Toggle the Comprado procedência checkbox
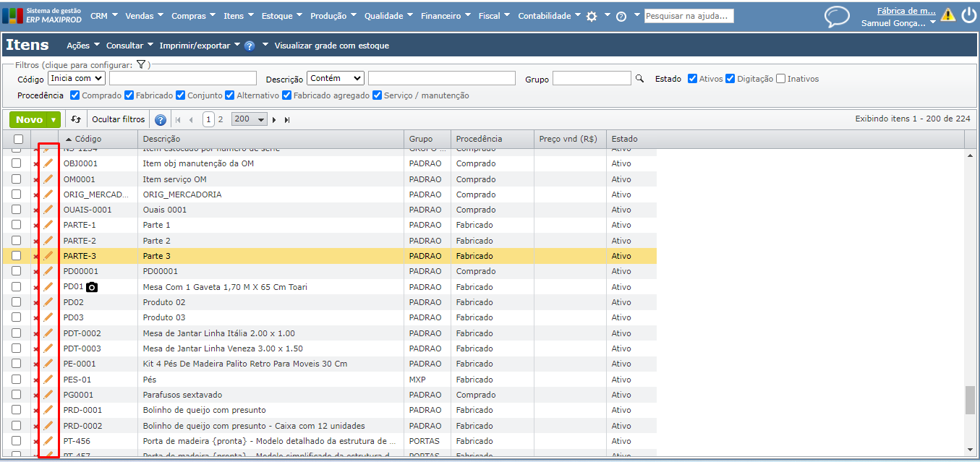 (75, 95)
